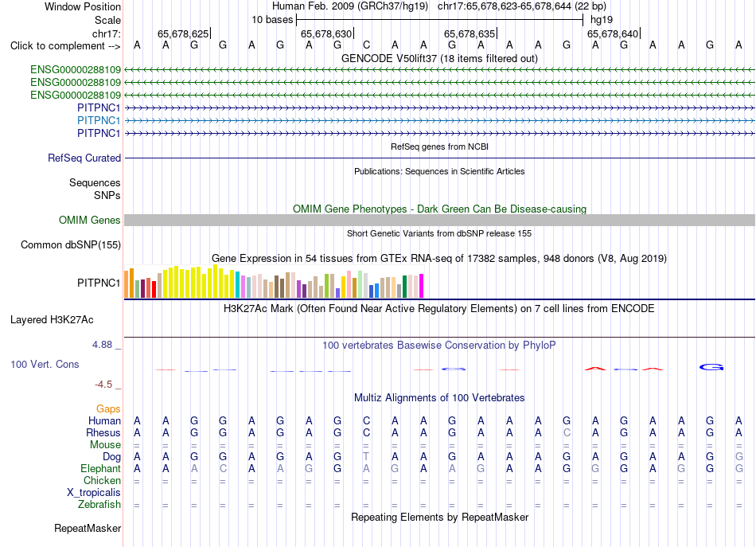Image resolution: width=756 pixels, height=547 pixels.
Task: Open 'Short Genetic Variants from dbSNP release 155'
Action: (x=439, y=233)
